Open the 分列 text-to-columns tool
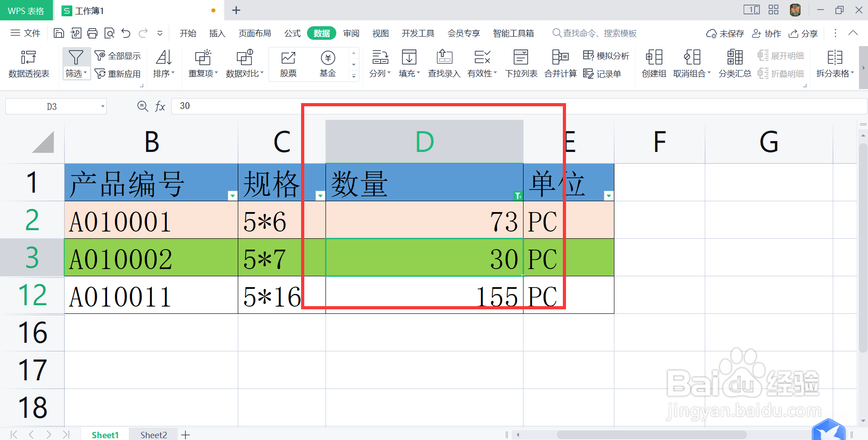868x440 pixels. 379,63
